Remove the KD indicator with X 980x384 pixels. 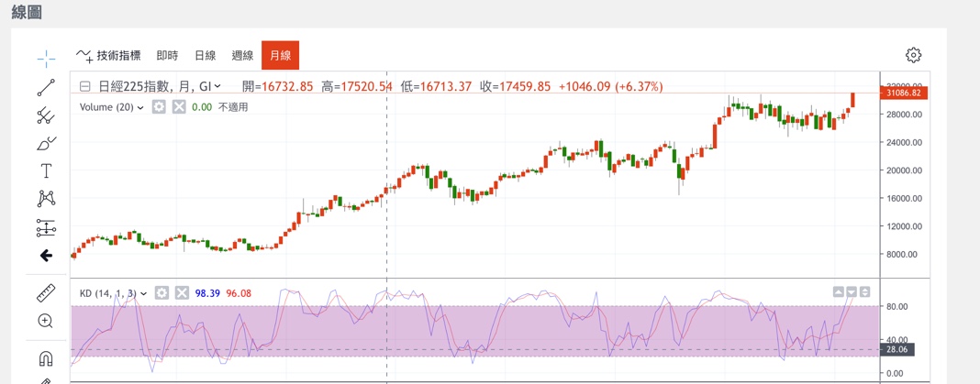(182, 293)
